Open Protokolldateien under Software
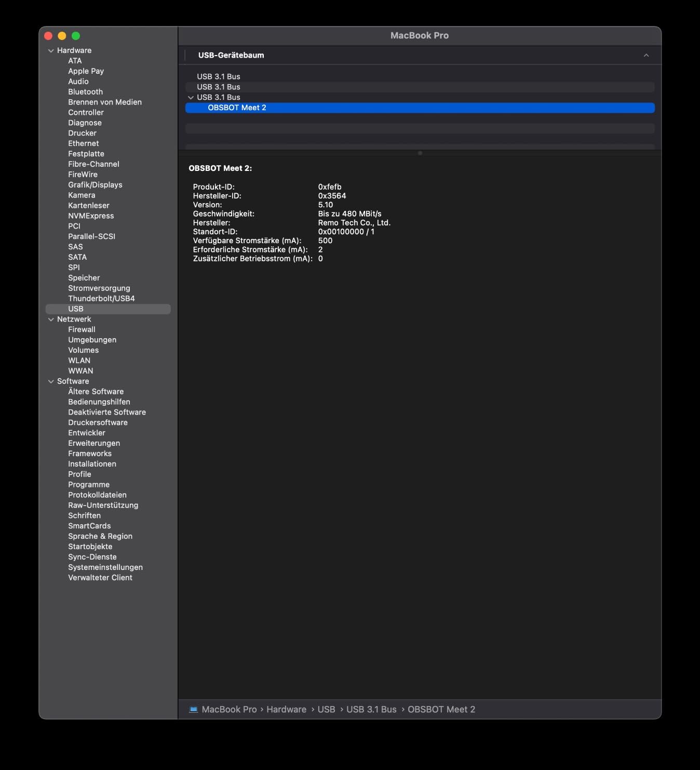The image size is (700, 770). coord(97,495)
